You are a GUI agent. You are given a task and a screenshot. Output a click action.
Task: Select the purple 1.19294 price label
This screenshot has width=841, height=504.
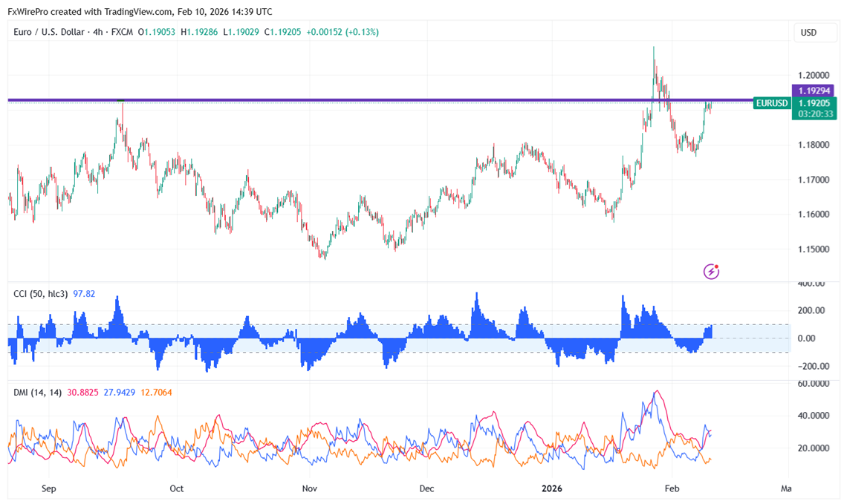(x=814, y=91)
